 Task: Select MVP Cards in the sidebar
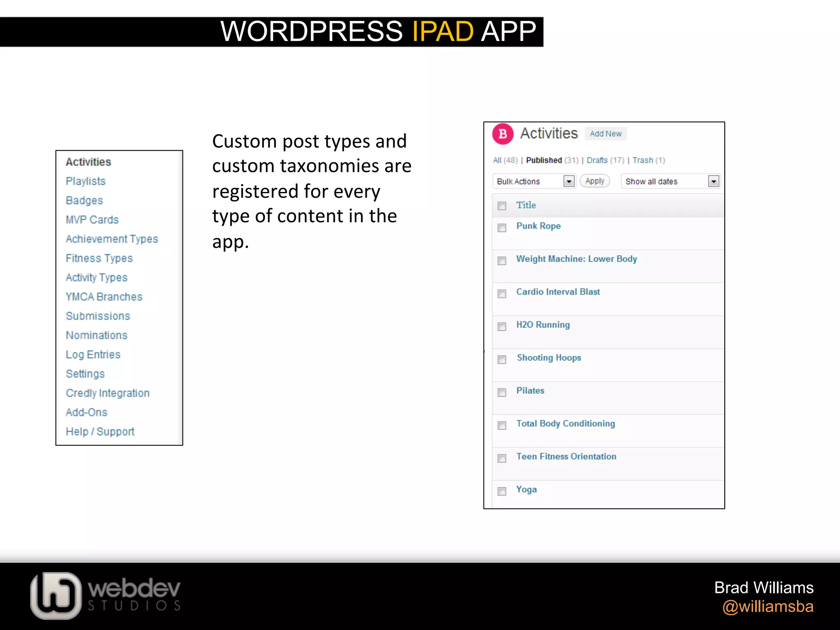pos(92,220)
